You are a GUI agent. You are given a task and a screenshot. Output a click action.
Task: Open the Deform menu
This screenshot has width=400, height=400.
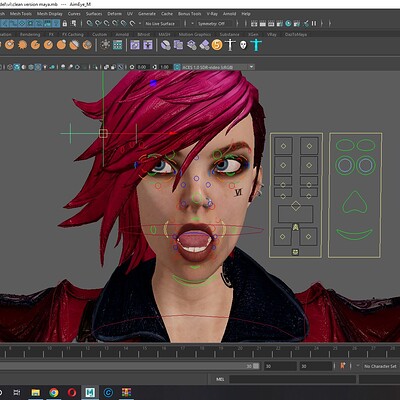114,14
